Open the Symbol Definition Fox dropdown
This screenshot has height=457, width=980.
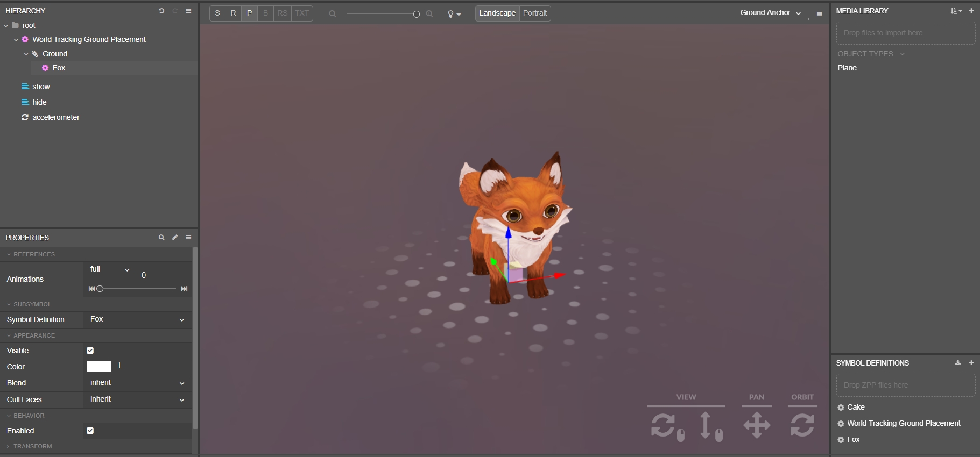click(x=137, y=319)
